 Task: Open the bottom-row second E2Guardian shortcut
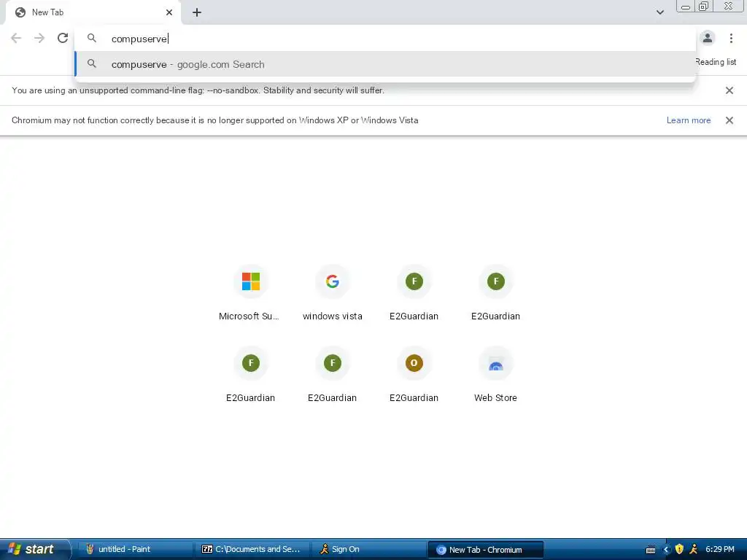333,376
